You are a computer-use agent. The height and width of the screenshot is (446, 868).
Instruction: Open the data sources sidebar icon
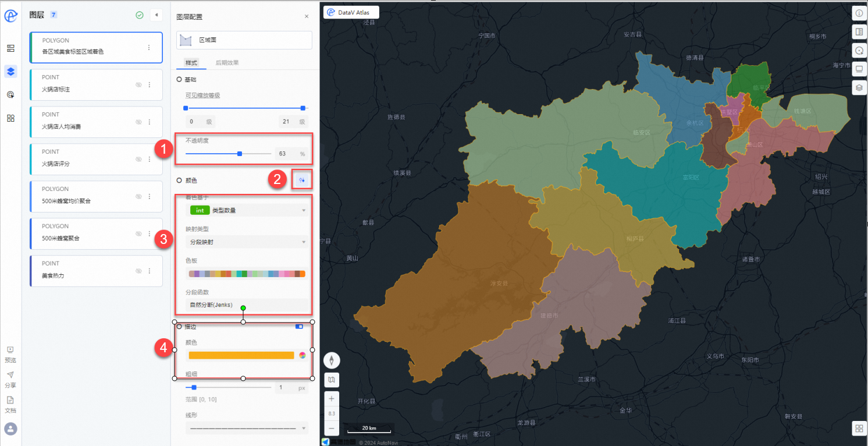10,48
